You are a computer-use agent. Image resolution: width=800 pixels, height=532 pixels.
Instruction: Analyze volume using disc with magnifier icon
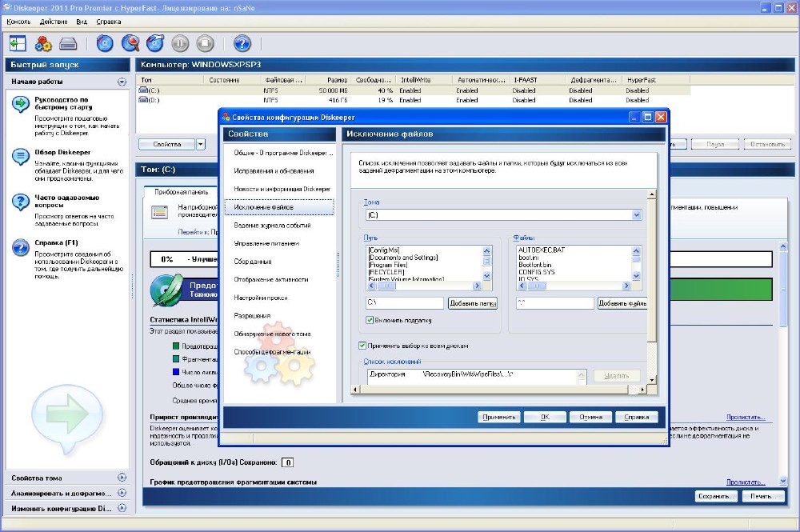coord(130,44)
